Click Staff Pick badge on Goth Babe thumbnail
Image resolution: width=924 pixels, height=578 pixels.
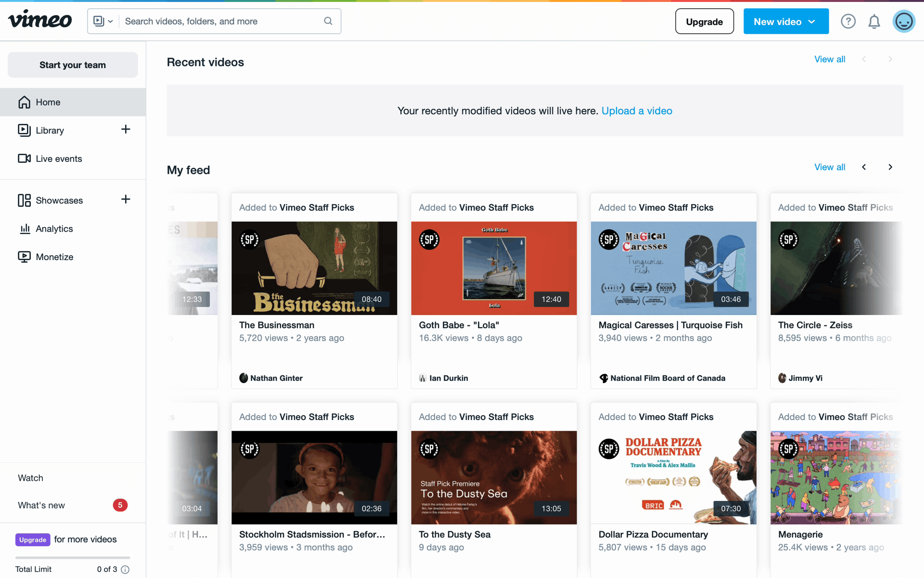[429, 239]
